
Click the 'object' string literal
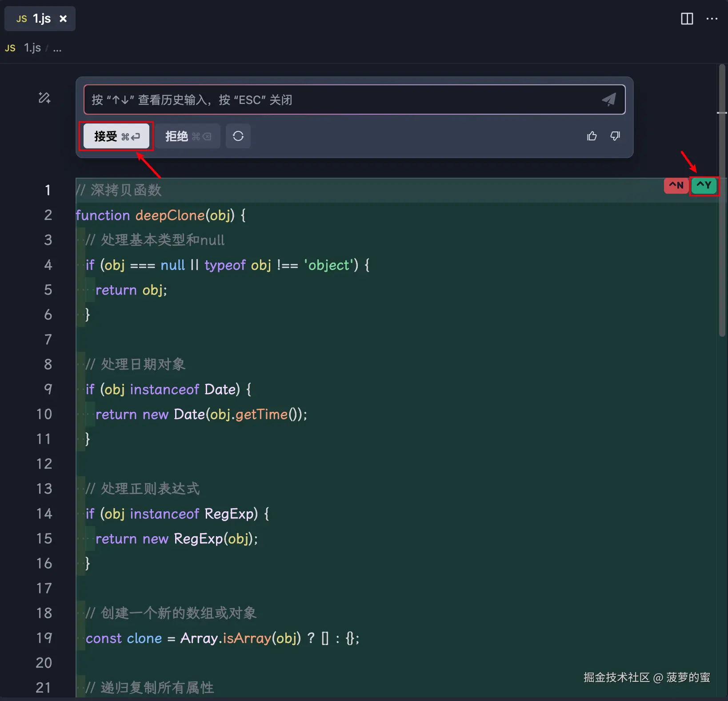point(329,265)
